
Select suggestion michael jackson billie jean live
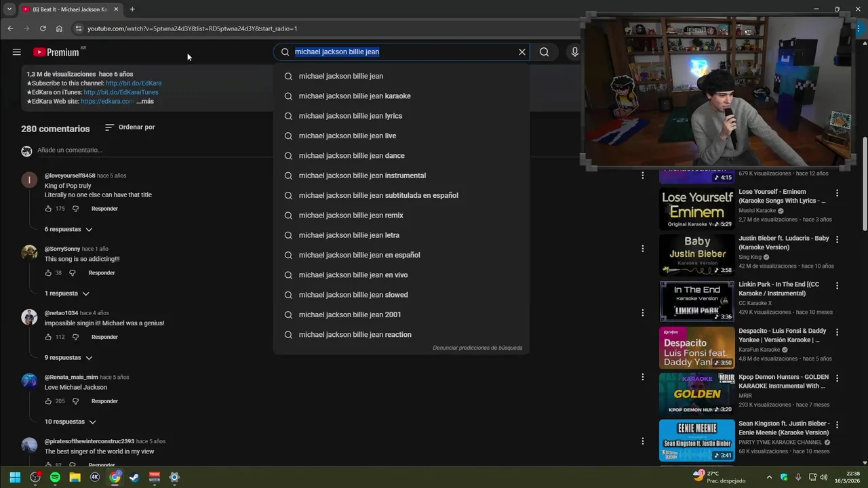coord(401,136)
